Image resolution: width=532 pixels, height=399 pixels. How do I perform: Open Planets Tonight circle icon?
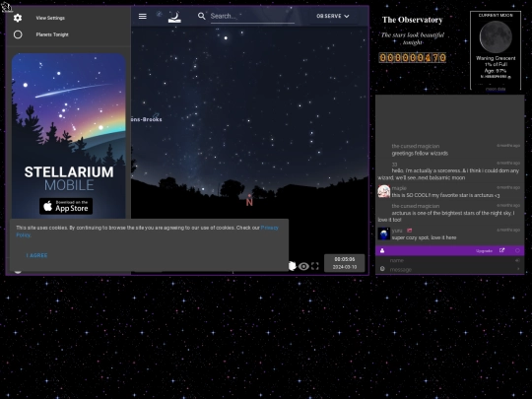(x=18, y=34)
